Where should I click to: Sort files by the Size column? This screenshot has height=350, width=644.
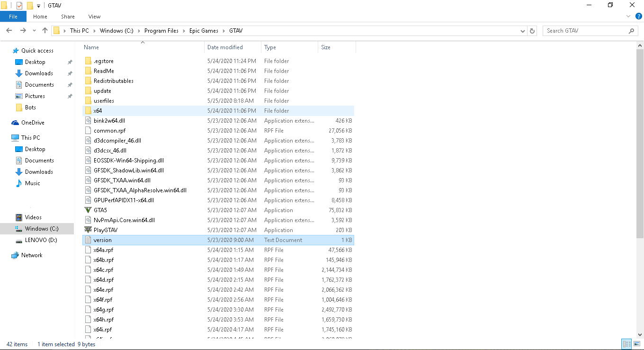(325, 47)
